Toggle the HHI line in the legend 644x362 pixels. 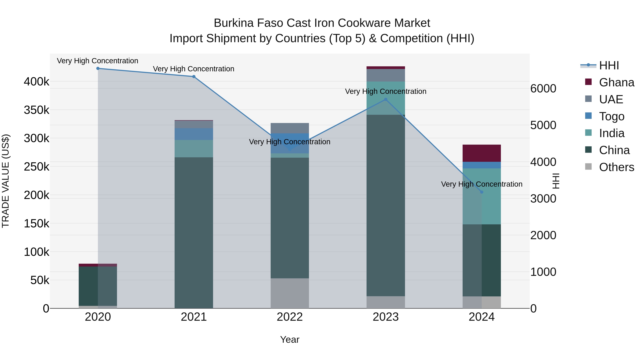click(x=599, y=65)
